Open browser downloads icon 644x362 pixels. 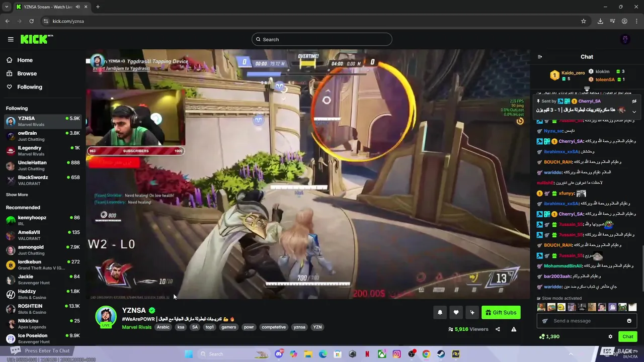tap(600, 21)
